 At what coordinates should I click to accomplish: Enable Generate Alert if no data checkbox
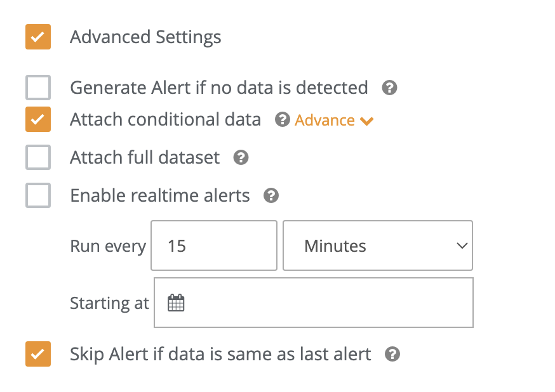(x=38, y=88)
